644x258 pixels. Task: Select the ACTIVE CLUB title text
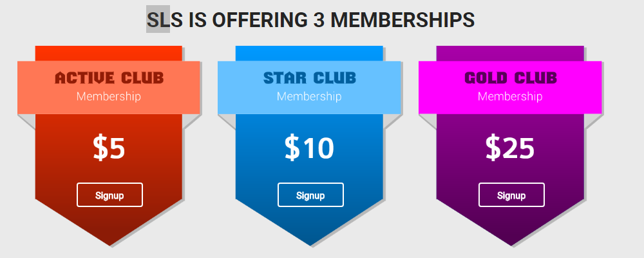tap(109, 78)
